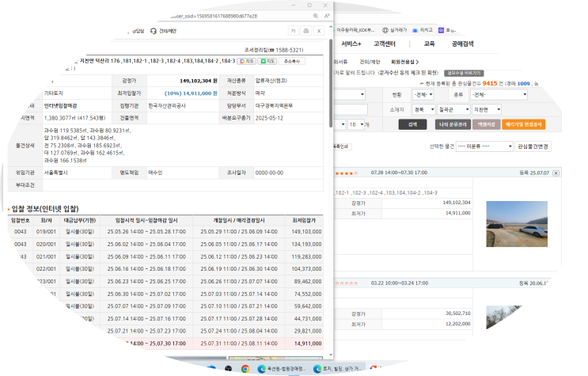Click the 엑셀저장 button
The height and width of the screenshot is (376, 588).
pyautogui.click(x=487, y=124)
